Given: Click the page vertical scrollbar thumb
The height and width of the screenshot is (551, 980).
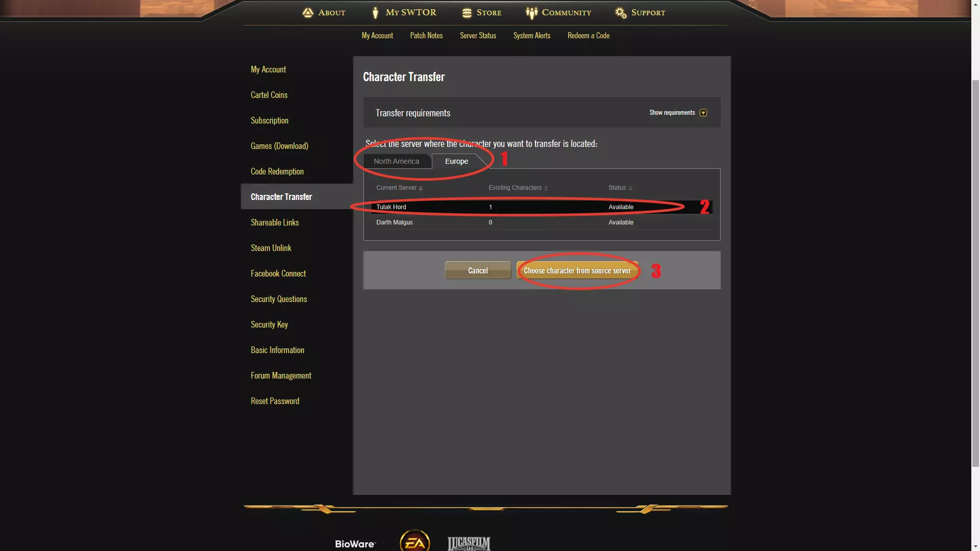Looking at the screenshot, I should coord(975,273).
